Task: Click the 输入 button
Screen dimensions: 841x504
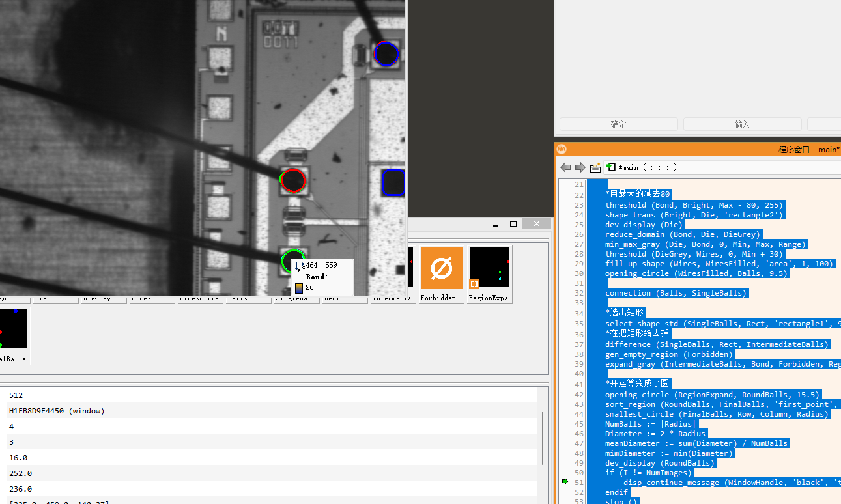Action: click(x=742, y=124)
